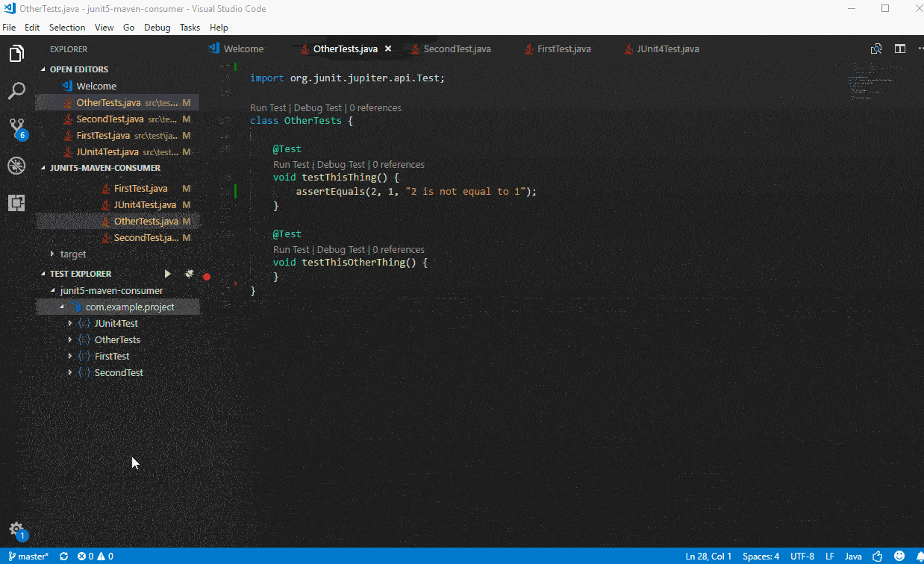This screenshot has height=564, width=924.
Task: Click Spaces: 4 indentation setting
Action: 761,557
